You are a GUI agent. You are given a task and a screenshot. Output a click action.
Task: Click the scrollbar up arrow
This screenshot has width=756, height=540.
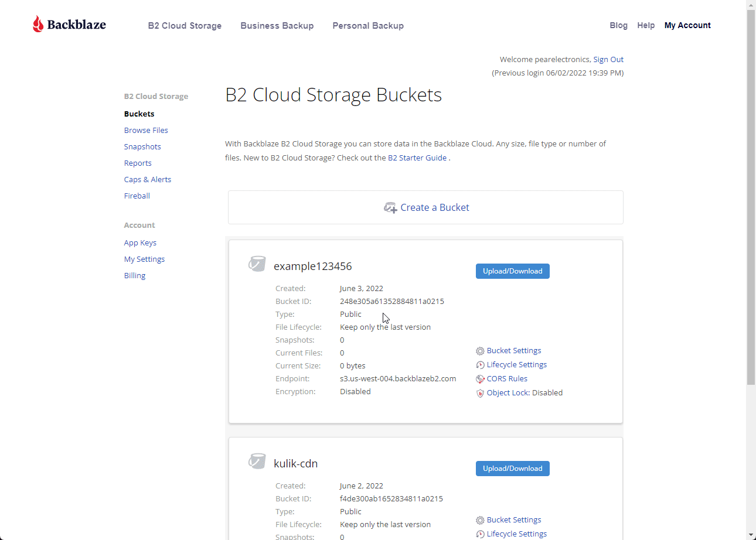point(751,5)
